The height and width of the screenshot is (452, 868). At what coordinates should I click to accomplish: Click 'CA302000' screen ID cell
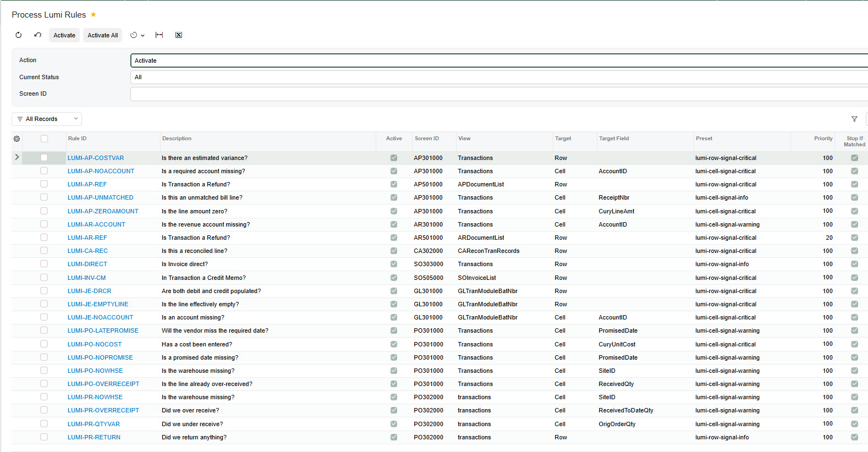point(428,251)
